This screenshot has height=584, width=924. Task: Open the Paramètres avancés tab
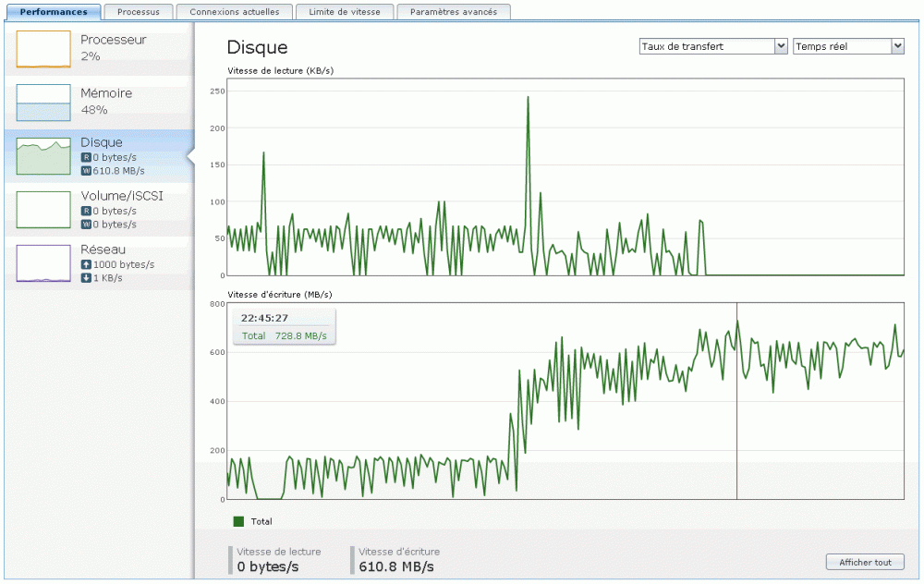[454, 12]
